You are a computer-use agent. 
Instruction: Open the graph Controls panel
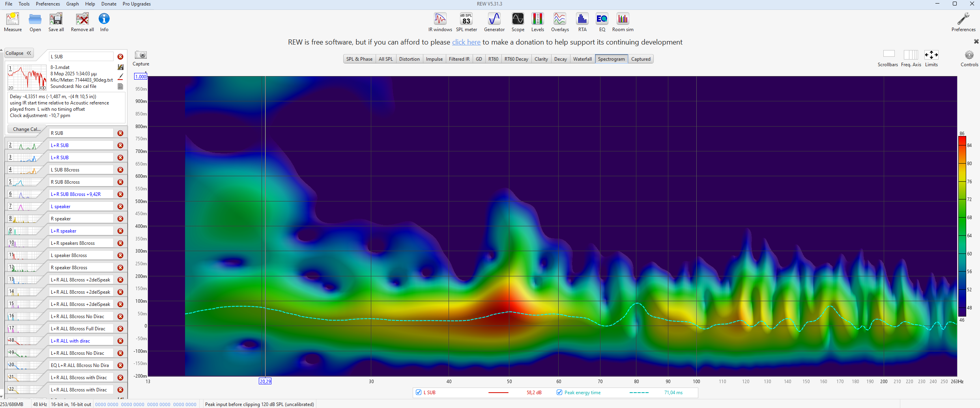pos(969,55)
